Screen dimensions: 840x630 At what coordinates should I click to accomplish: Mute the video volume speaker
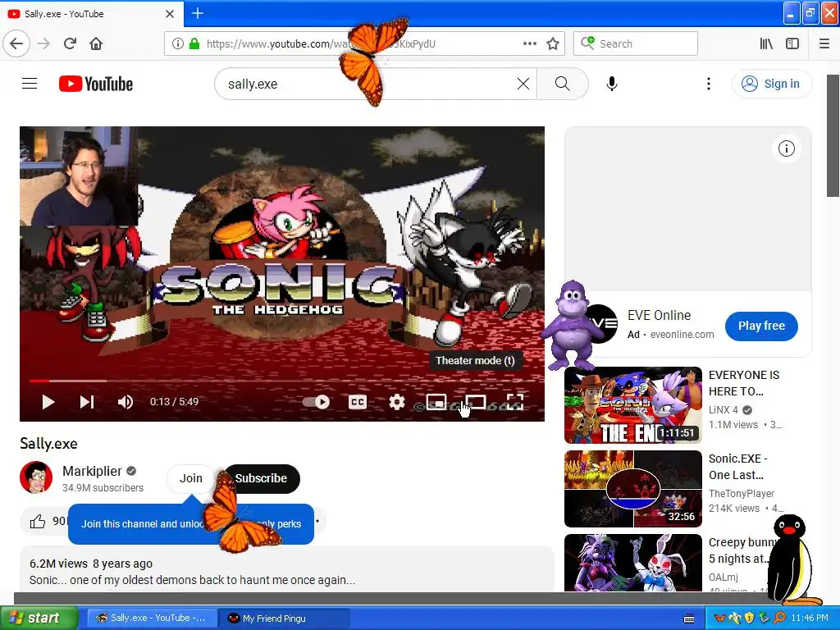125,402
